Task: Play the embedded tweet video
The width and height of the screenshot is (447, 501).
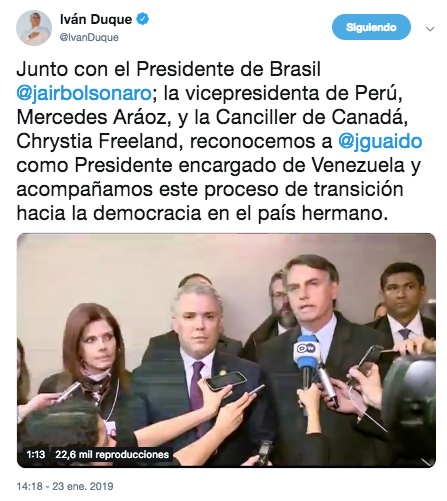Action: tap(226, 350)
